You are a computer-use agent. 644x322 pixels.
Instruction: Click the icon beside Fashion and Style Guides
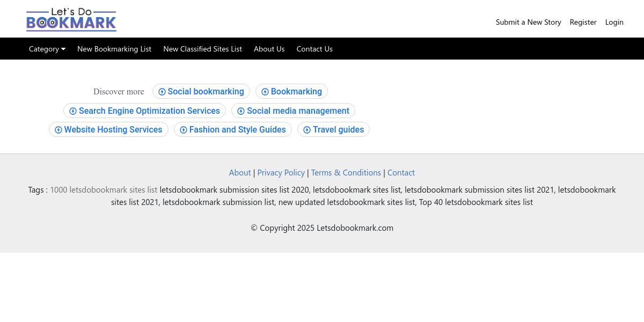point(184,130)
